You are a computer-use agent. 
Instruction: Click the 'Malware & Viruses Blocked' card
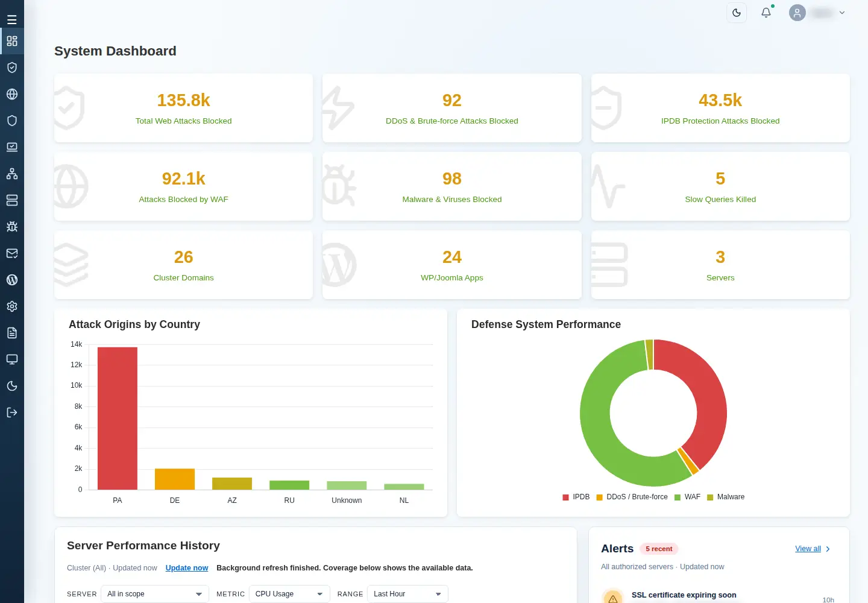[x=452, y=186]
